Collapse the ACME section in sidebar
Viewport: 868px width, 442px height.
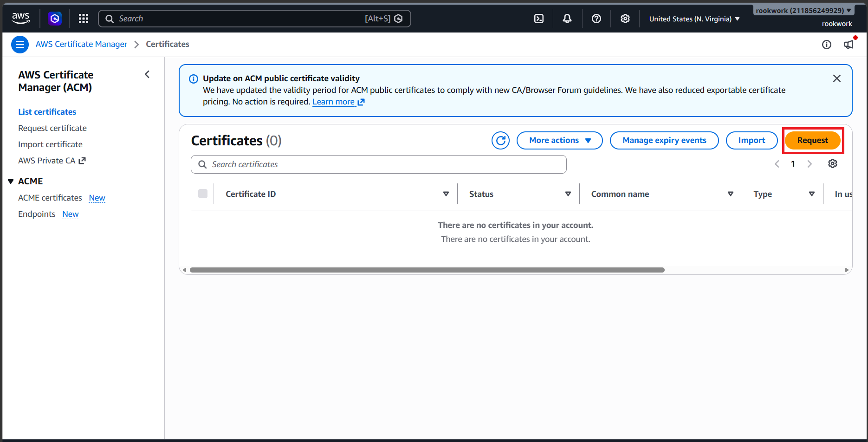[11, 182]
